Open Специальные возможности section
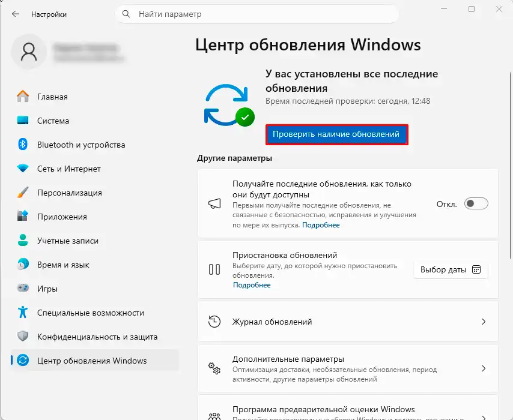This screenshot has width=513, height=420. click(x=95, y=312)
